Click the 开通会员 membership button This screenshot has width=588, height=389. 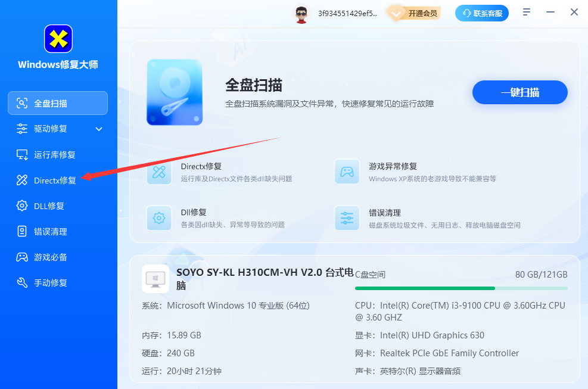tap(414, 14)
